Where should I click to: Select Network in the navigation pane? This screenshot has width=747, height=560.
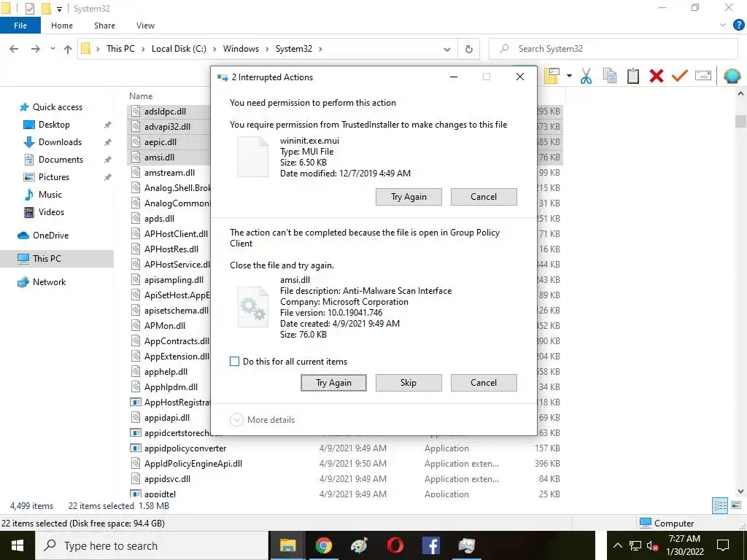(x=49, y=282)
